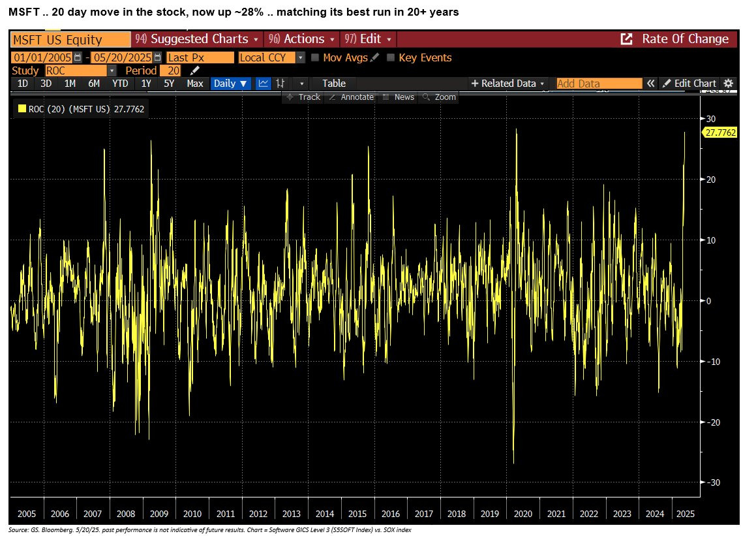Open the chart type dropdown arrow

pos(302,84)
